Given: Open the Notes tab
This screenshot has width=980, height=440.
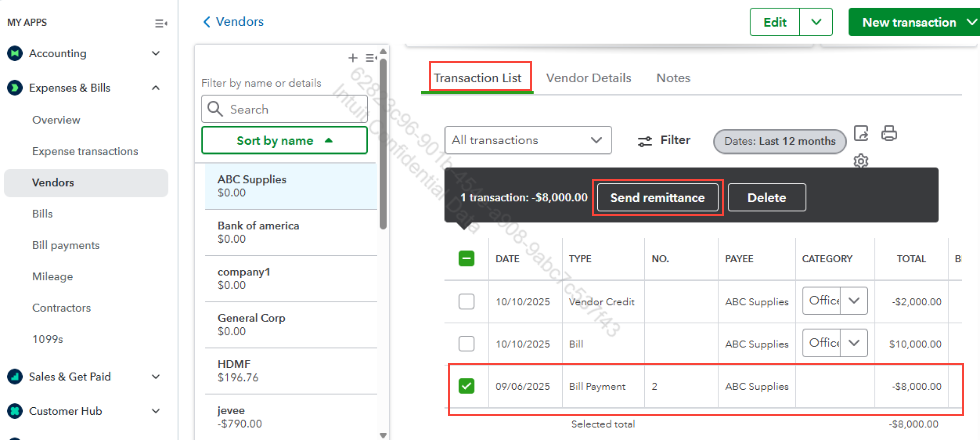Looking at the screenshot, I should 673,78.
